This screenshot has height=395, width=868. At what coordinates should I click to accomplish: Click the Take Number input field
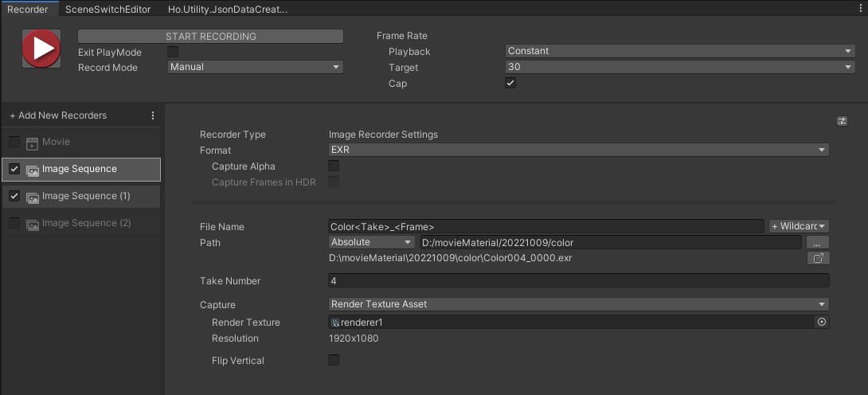[578, 280]
